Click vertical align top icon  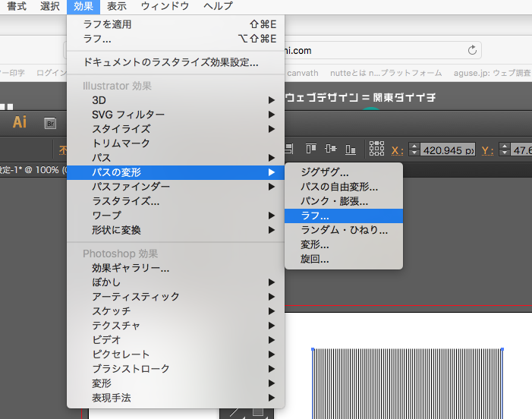pyautogui.click(x=311, y=149)
